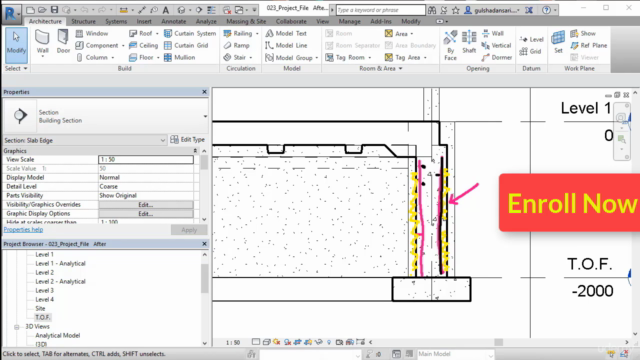Select Curtain Grid tool
Screen dimensions: 640x360
click(186, 45)
